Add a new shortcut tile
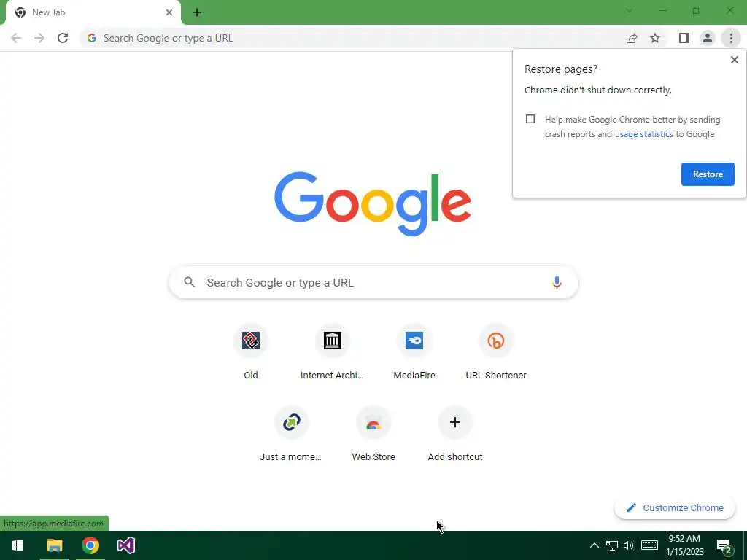747x560 pixels. pos(455,432)
